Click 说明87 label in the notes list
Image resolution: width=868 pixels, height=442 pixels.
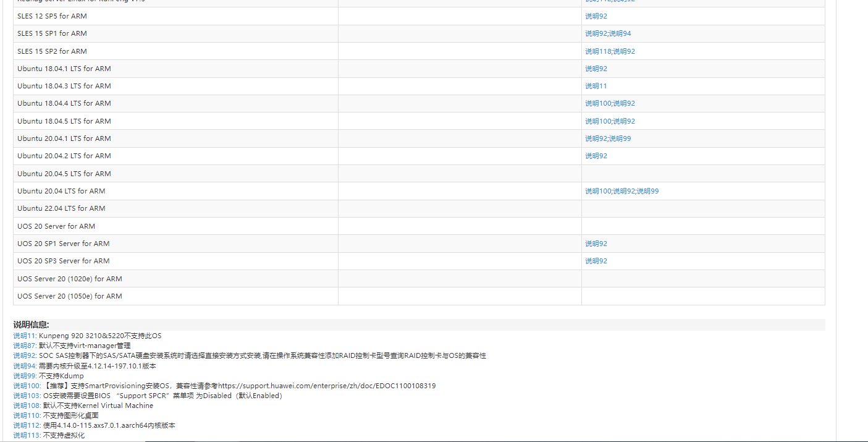(x=25, y=346)
